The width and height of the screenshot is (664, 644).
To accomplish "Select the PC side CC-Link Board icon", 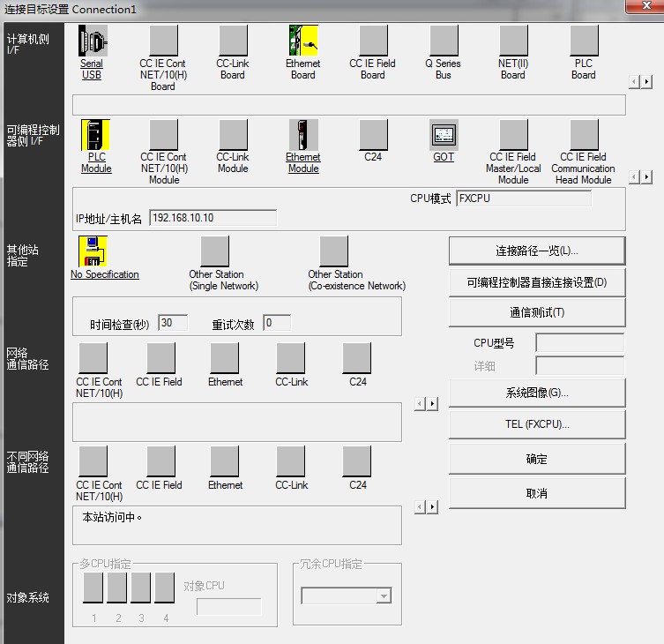I will point(233,41).
